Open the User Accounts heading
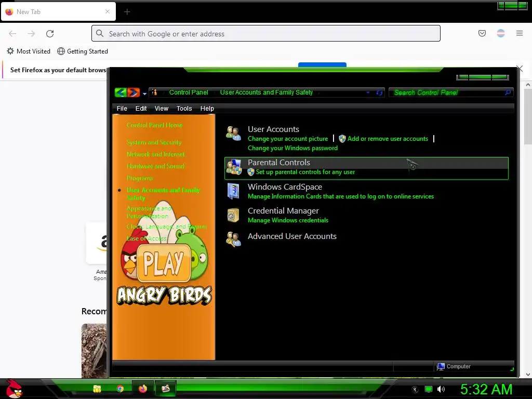532x399 pixels. click(x=273, y=129)
